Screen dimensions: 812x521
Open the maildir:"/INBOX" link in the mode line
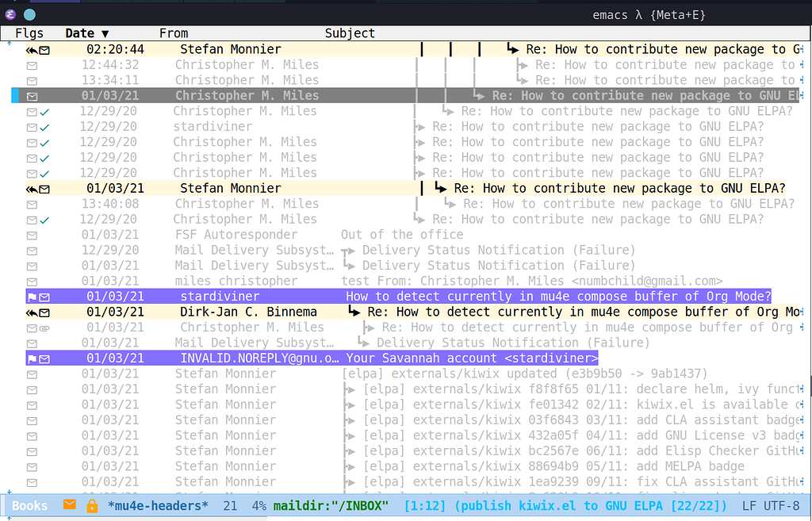click(x=331, y=505)
